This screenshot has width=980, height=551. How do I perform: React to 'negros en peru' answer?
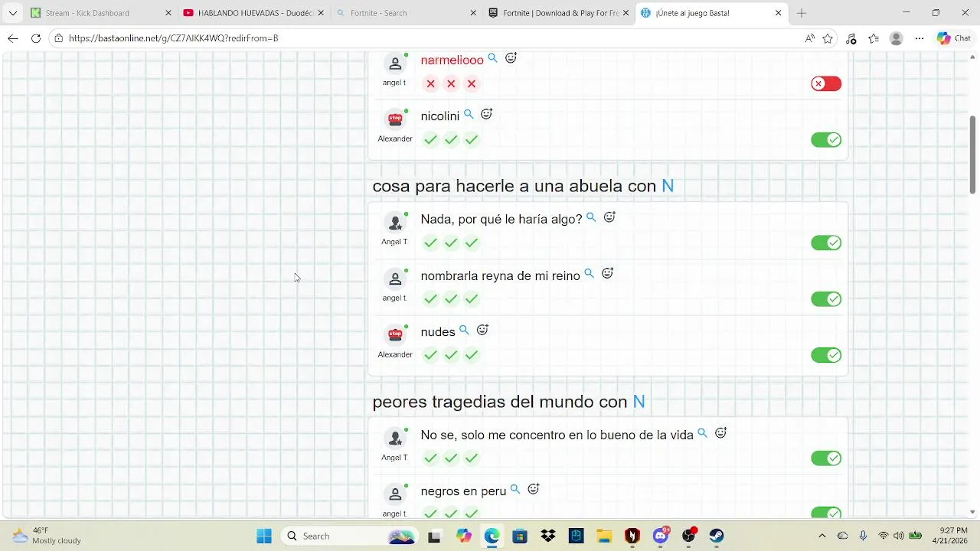click(x=534, y=489)
